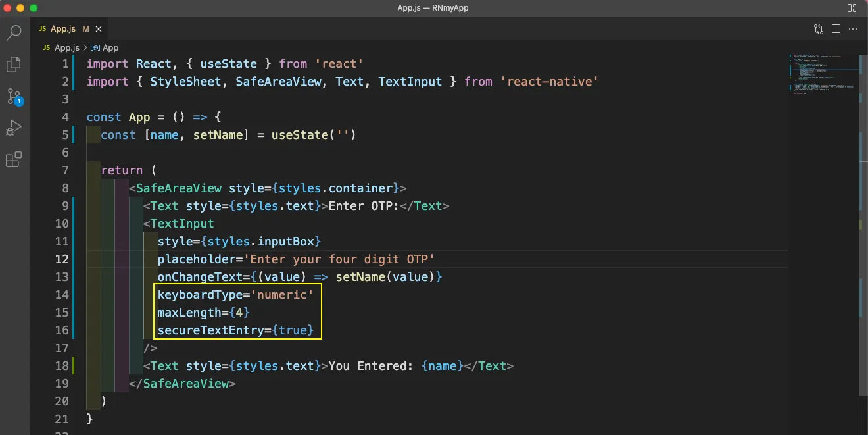
Task: Click the 'secureTextEntry' attribute on line 16
Action: (210, 330)
